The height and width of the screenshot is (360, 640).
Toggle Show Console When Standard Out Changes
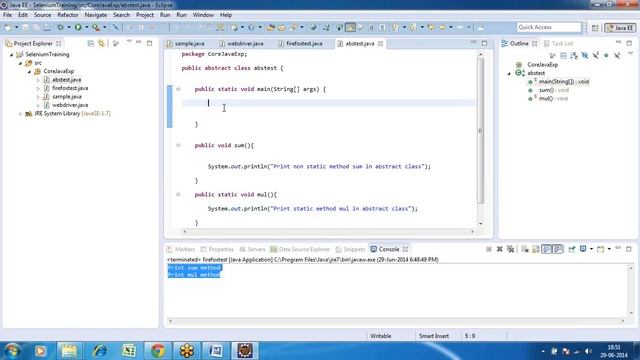pos(547,249)
